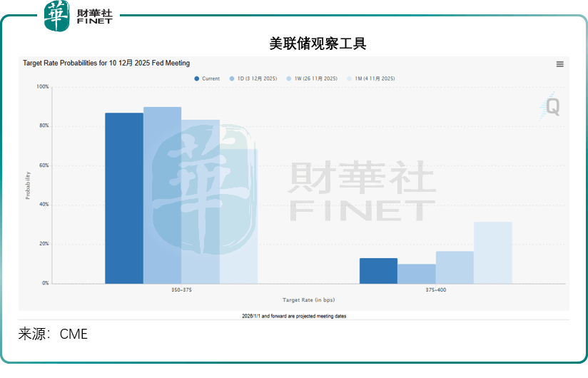Select the 1D bar for 350-375

(162, 195)
